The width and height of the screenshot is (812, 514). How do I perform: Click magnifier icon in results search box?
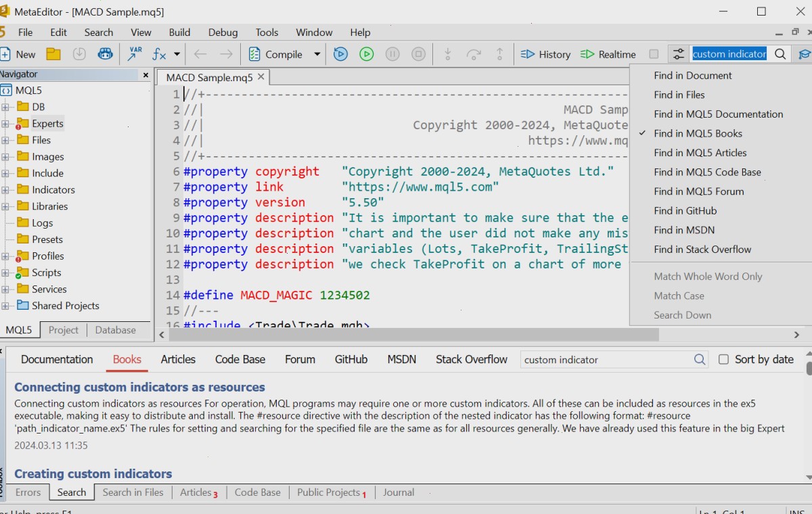tap(700, 360)
